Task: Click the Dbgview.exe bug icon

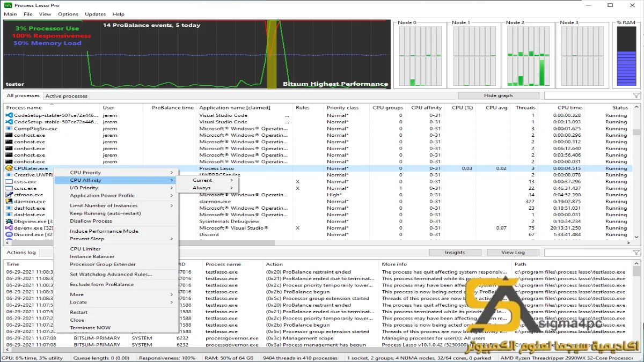Action: coord(9,221)
